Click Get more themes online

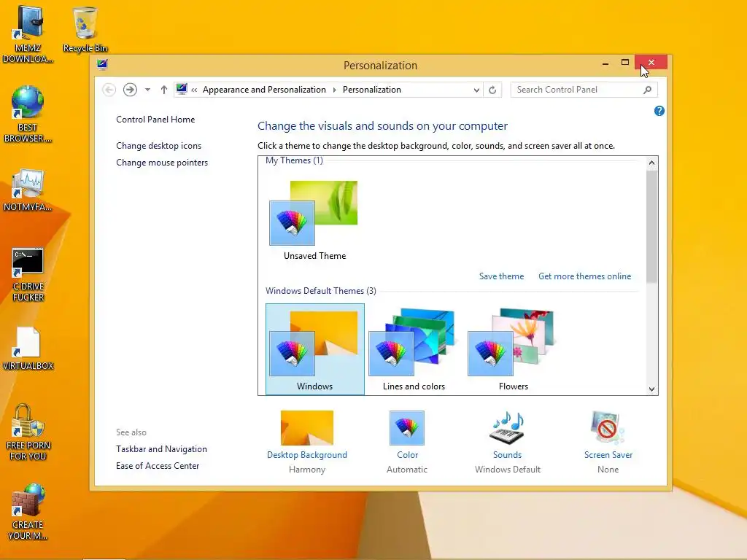click(584, 276)
